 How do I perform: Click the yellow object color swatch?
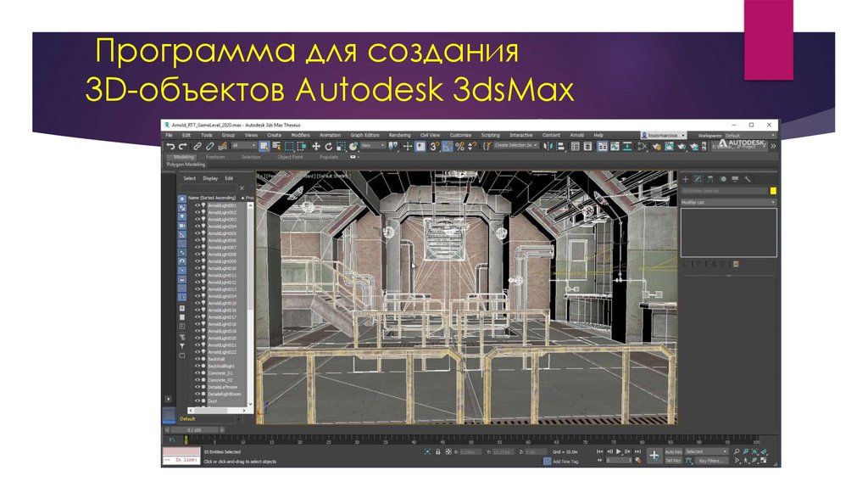[x=773, y=191]
